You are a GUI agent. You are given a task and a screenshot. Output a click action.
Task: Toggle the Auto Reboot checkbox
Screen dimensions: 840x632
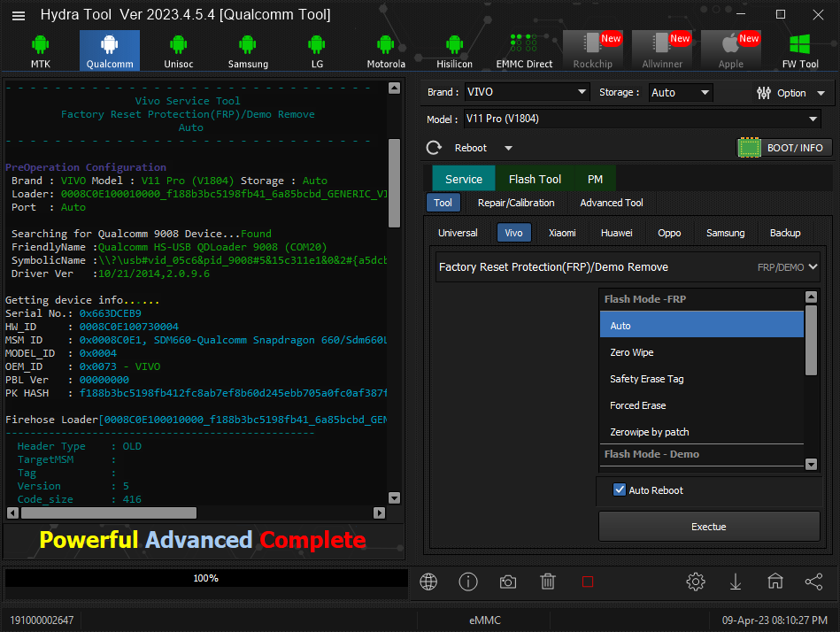[x=620, y=489]
